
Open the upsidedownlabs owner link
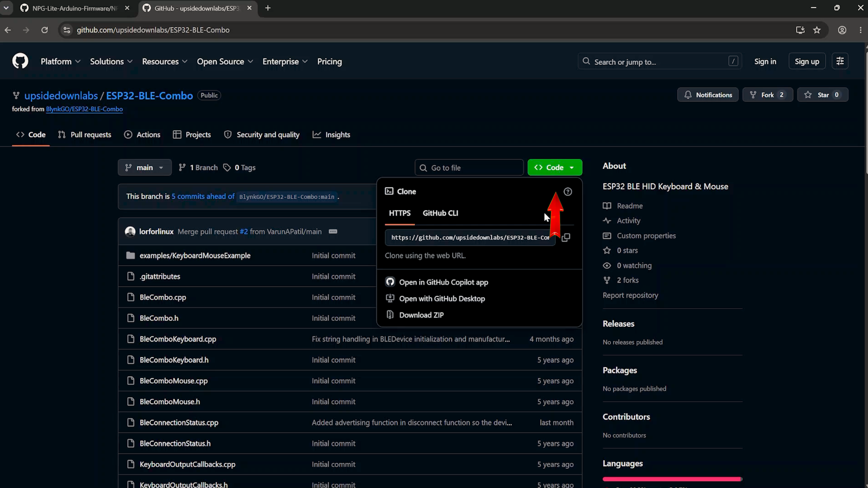click(x=61, y=95)
